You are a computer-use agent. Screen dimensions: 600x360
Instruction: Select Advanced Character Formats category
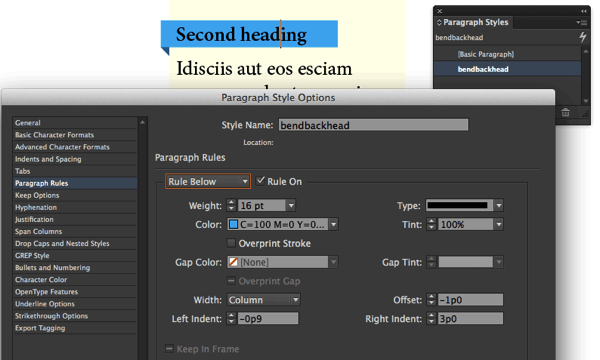click(x=75, y=147)
